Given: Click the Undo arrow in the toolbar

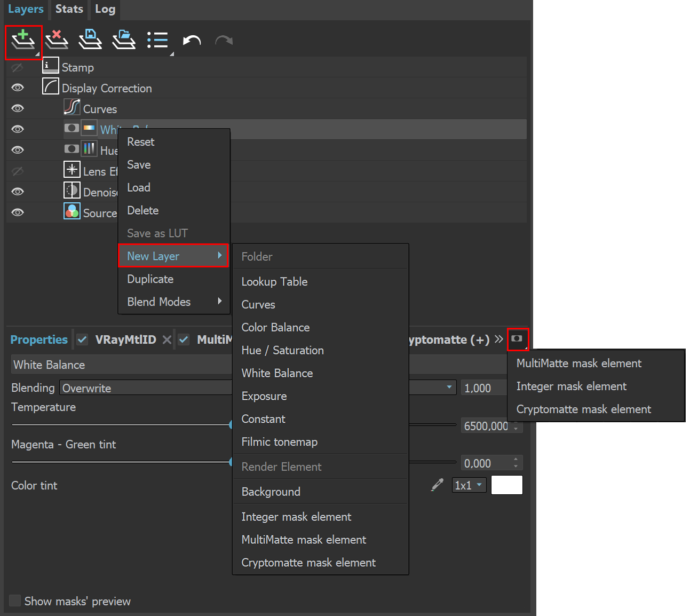Looking at the screenshot, I should 192,40.
